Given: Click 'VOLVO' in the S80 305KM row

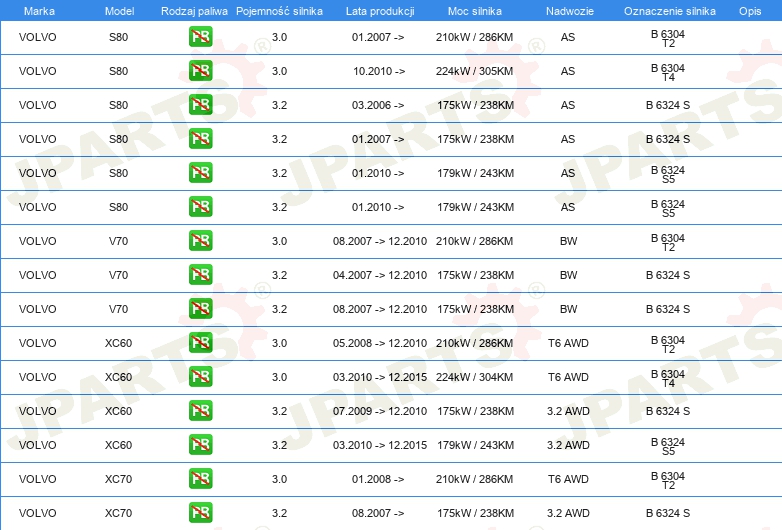Looking at the screenshot, I should coord(37,71).
